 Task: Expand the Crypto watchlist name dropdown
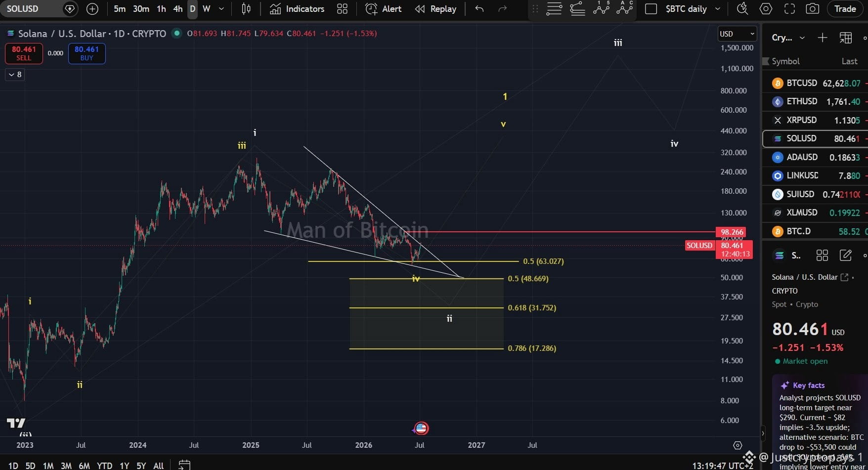click(x=788, y=38)
